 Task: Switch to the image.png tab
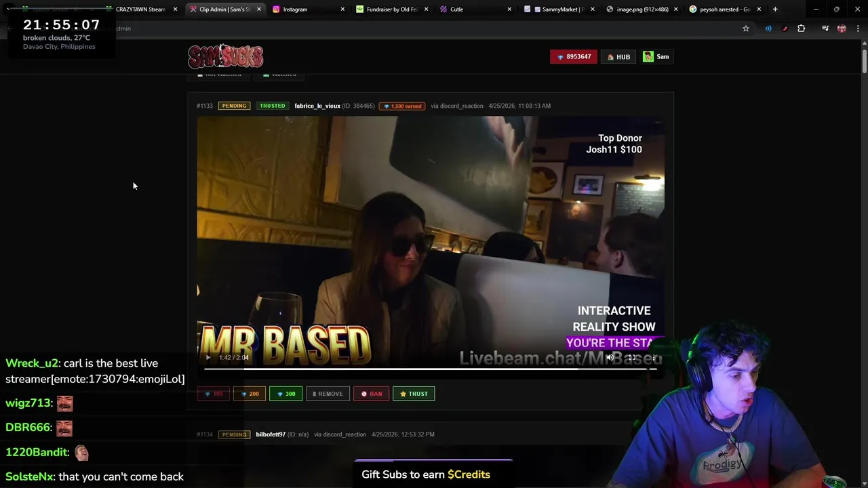click(642, 9)
